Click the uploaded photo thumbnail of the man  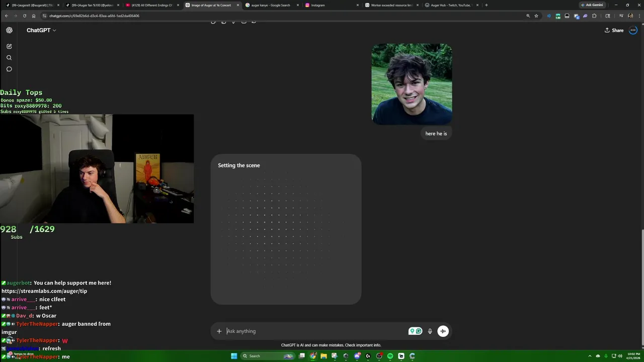coord(412,84)
